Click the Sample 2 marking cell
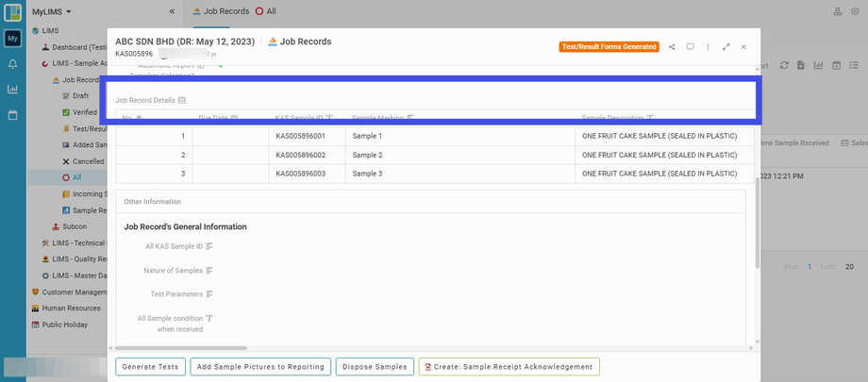 pos(460,155)
